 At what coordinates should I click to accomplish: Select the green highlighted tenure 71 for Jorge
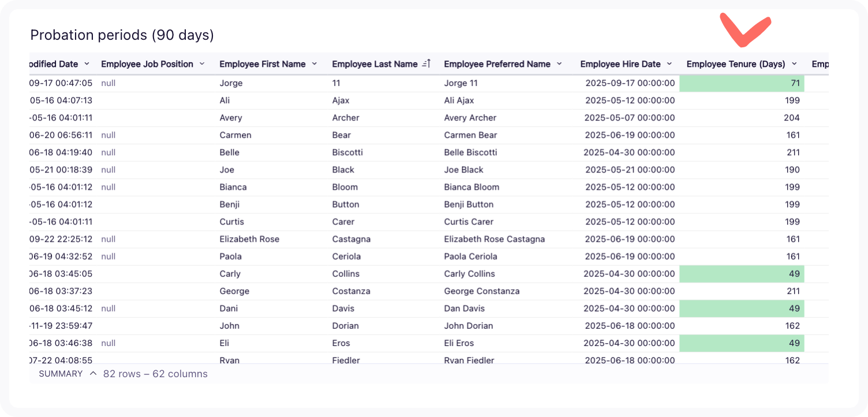[742, 83]
